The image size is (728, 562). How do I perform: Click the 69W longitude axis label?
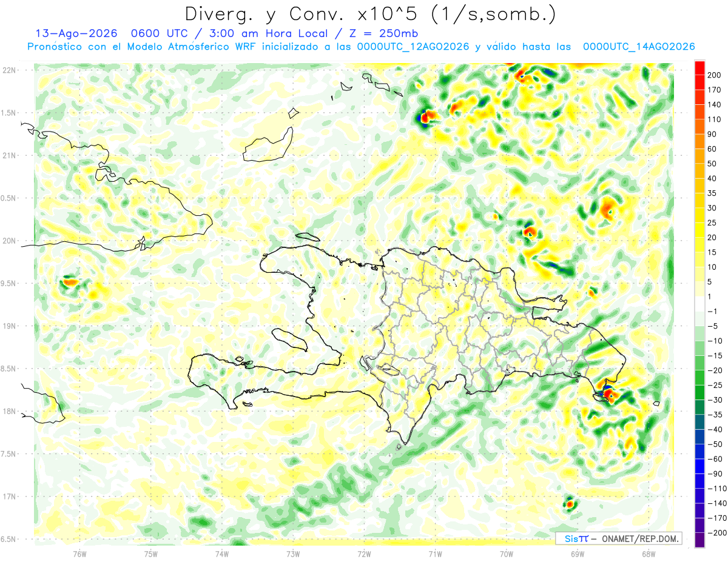577,553
